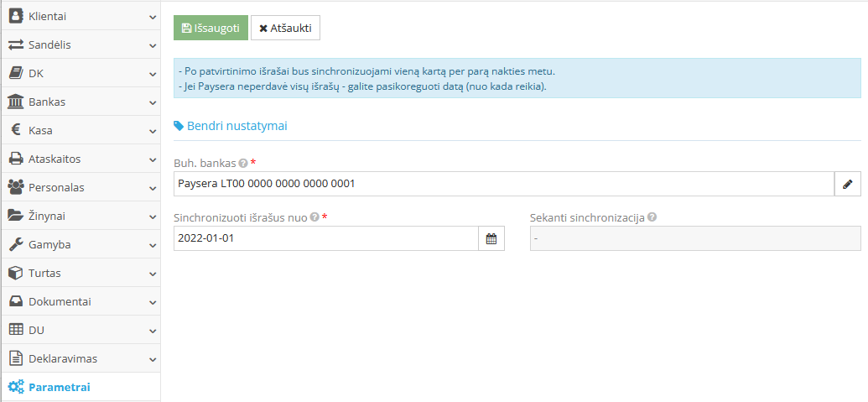
Task: Click the synchronization start date input field
Action: (x=325, y=239)
